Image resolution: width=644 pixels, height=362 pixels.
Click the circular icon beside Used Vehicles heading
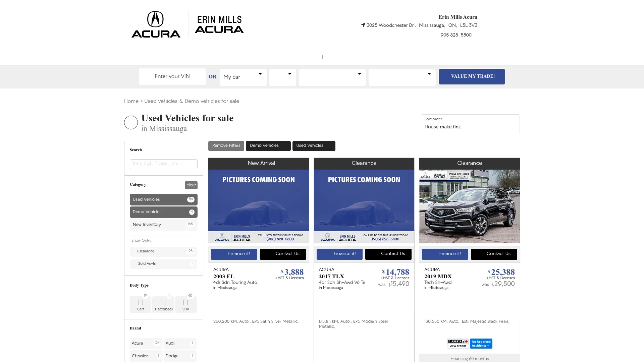click(131, 123)
